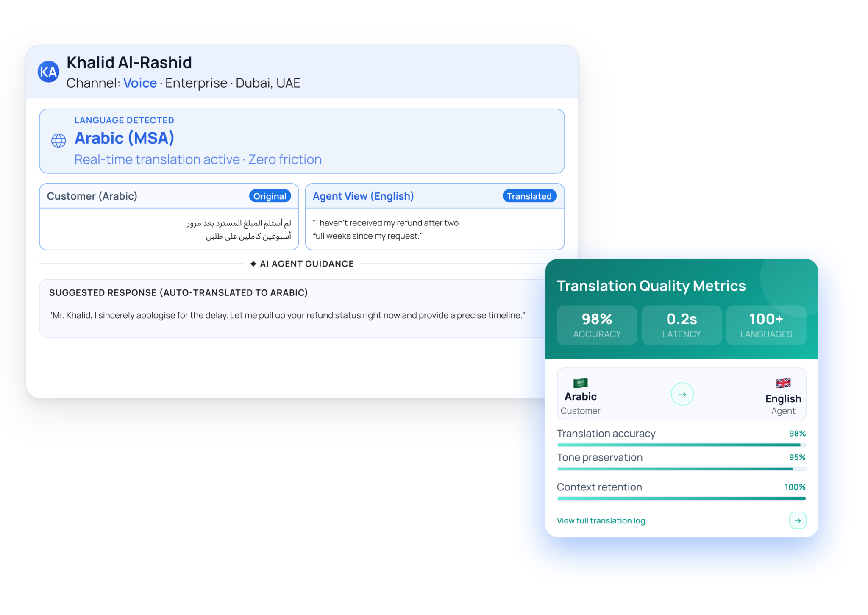The image size is (868, 615).
Task: Select the Translated badge
Action: point(529,196)
